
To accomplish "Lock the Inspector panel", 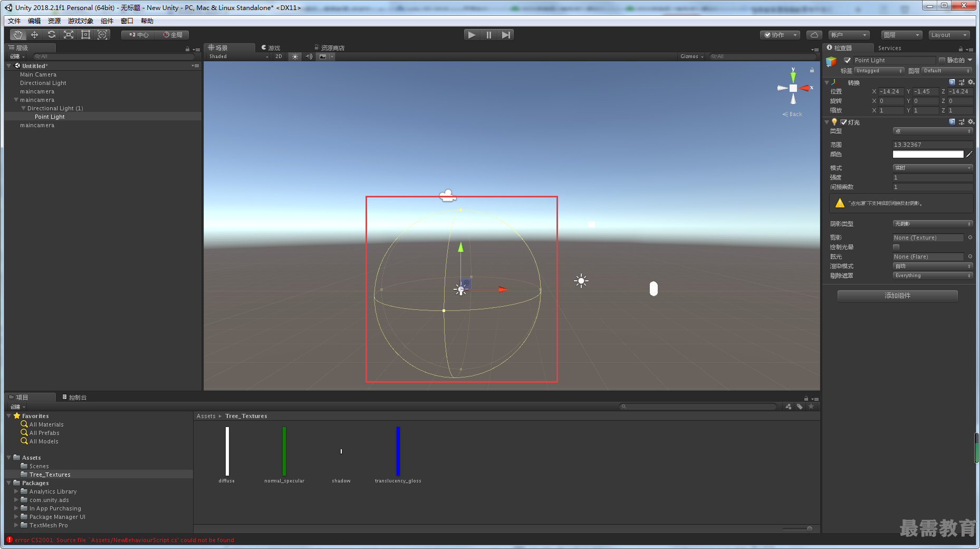I will click(x=960, y=49).
